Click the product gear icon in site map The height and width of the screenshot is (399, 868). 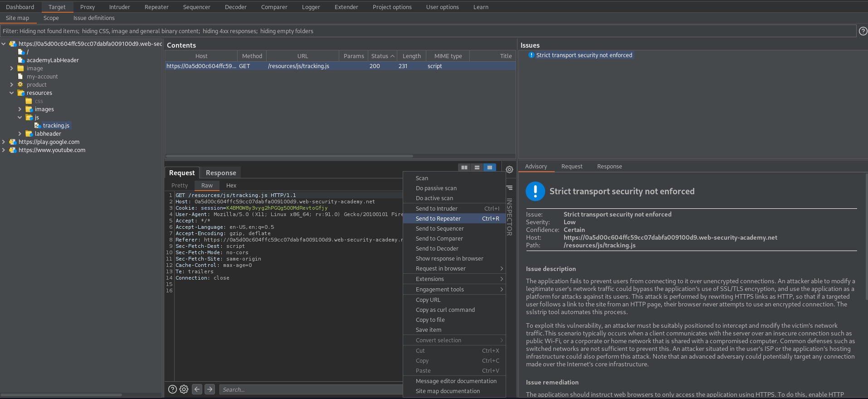pyautogui.click(x=20, y=84)
